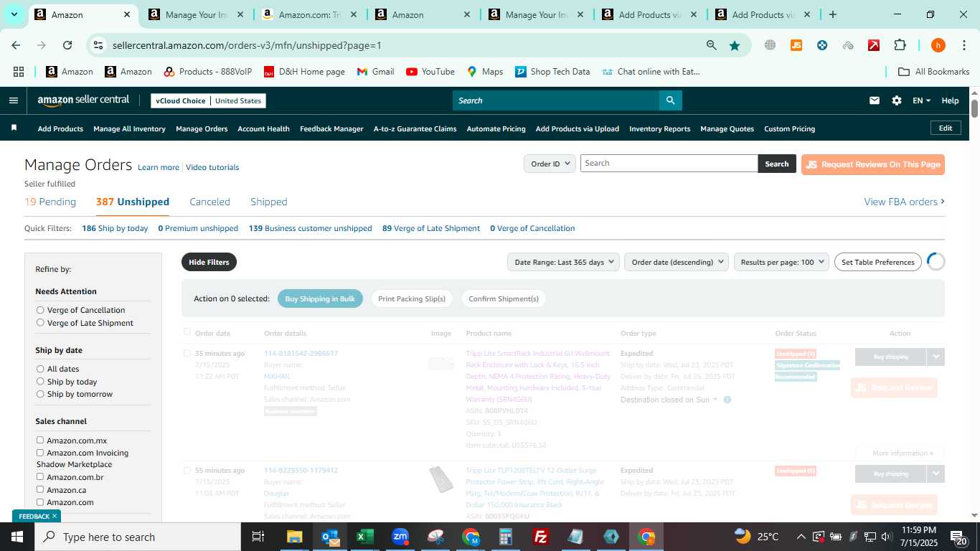The width and height of the screenshot is (980, 551).
Task: Click Set Table Preferences button
Action: (x=878, y=262)
